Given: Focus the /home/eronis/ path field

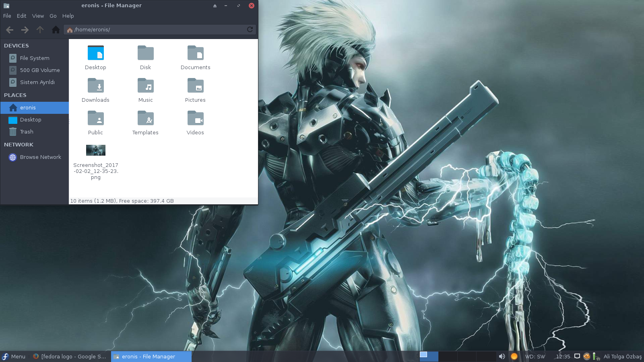Looking at the screenshot, I should click(159, 29).
